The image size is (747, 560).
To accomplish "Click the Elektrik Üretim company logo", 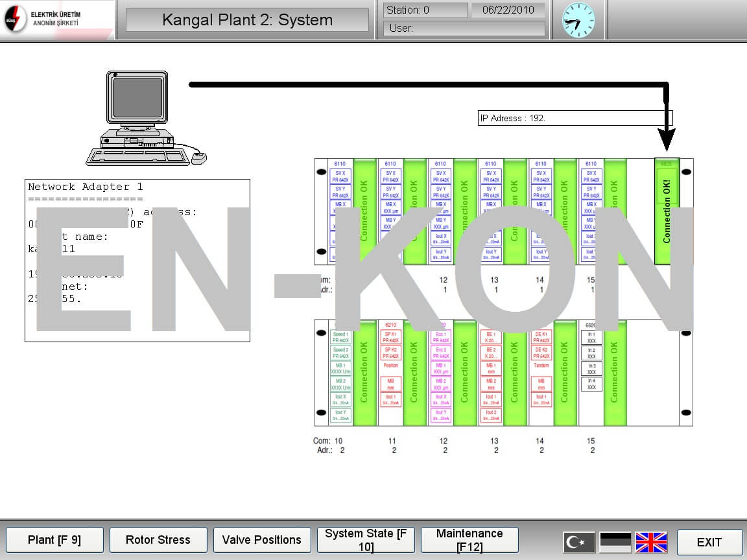I will 44,19.
